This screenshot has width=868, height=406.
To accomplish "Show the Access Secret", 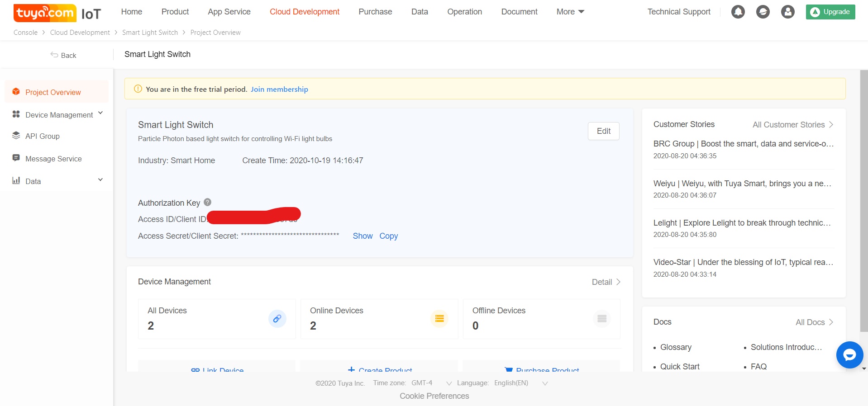I will tap(362, 236).
